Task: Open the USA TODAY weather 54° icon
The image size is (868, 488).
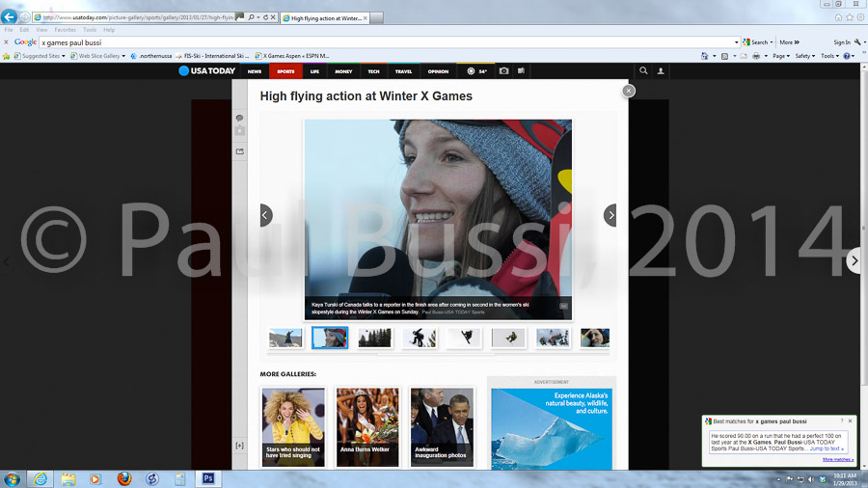Action: [x=476, y=70]
